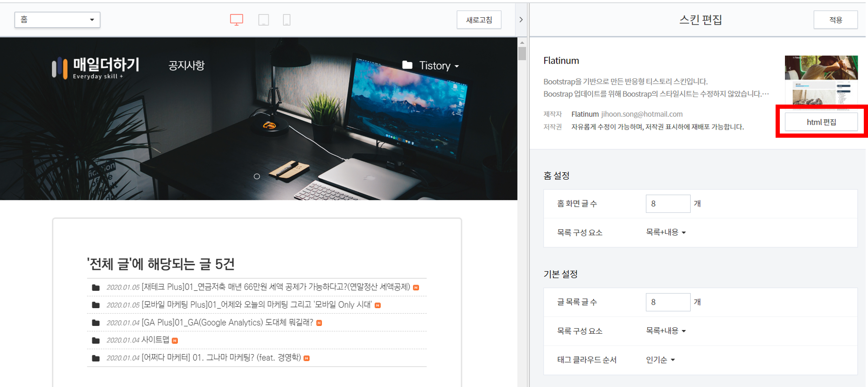Collapse the preview panel arrow

tap(521, 20)
